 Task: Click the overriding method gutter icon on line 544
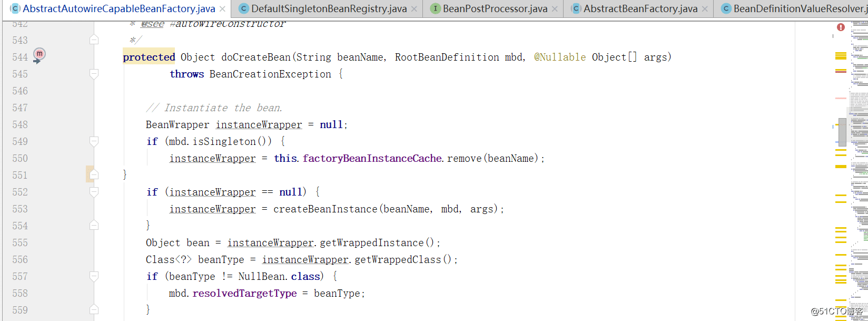tap(40, 54)
